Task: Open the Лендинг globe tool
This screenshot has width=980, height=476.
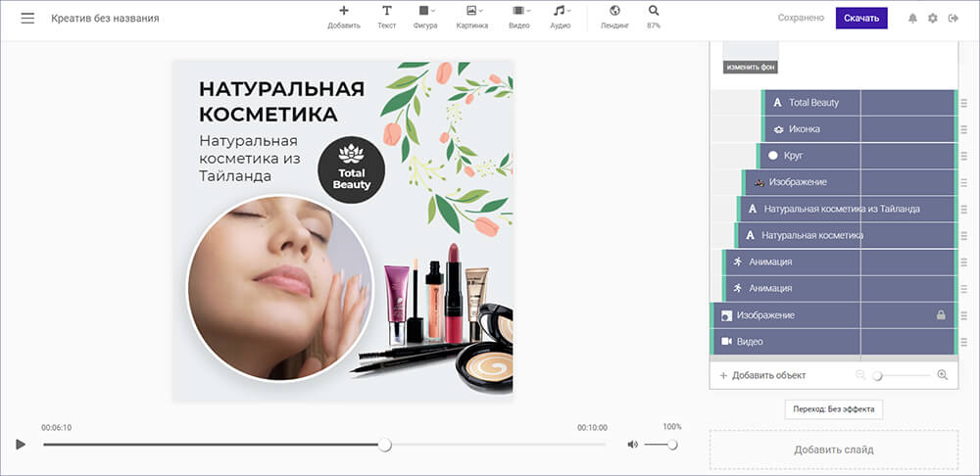Action: [614, 17]
